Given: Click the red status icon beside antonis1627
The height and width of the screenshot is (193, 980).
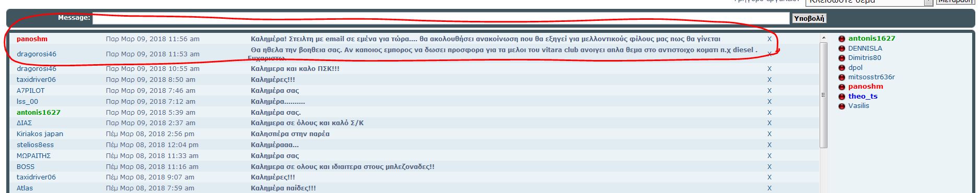Looking at the screenshot, I should pos(842,39).
